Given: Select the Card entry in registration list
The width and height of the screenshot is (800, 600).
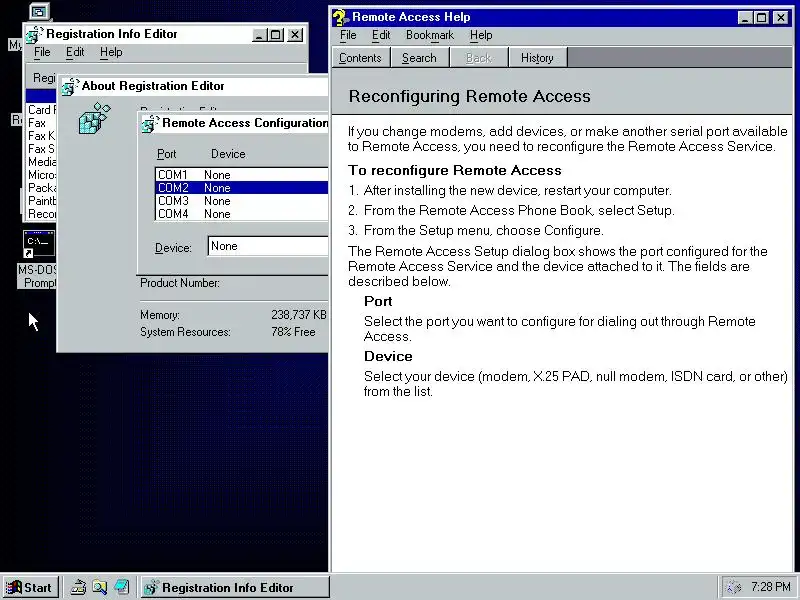Looking at the screenshot, I should [x=41, y=110].
